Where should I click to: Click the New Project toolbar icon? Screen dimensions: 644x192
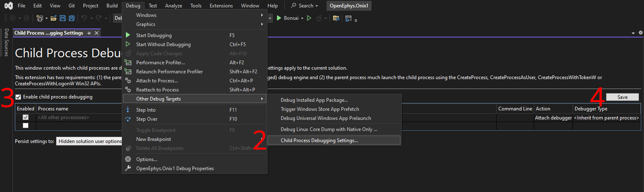click(40, 18)
